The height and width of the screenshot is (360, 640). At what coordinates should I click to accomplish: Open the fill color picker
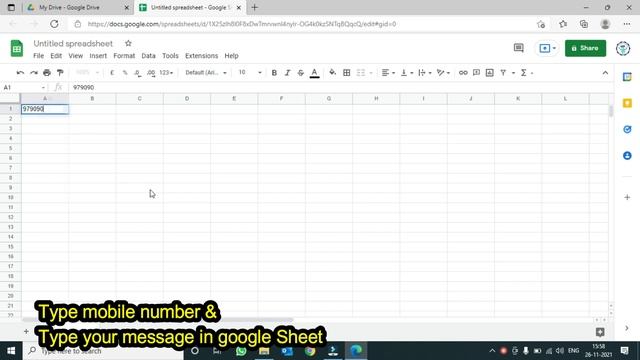coord(333,73)
